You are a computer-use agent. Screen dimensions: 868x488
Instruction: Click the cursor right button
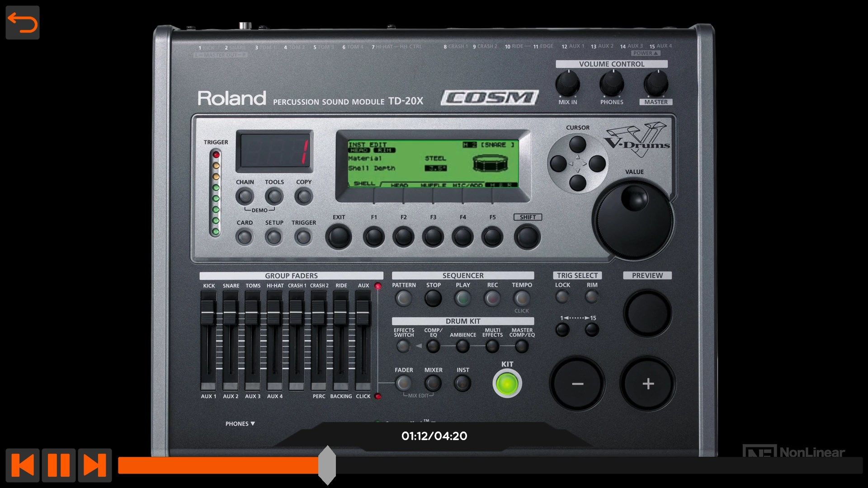[597, 164]
